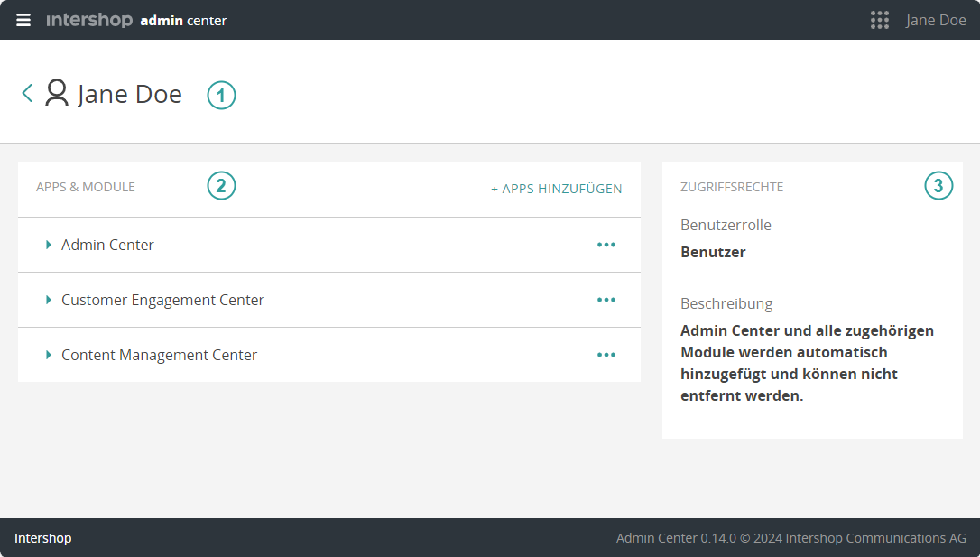Expand the Admin Center row triangle
This screenshot has width=980, height=557.
[x=49, y=245]
